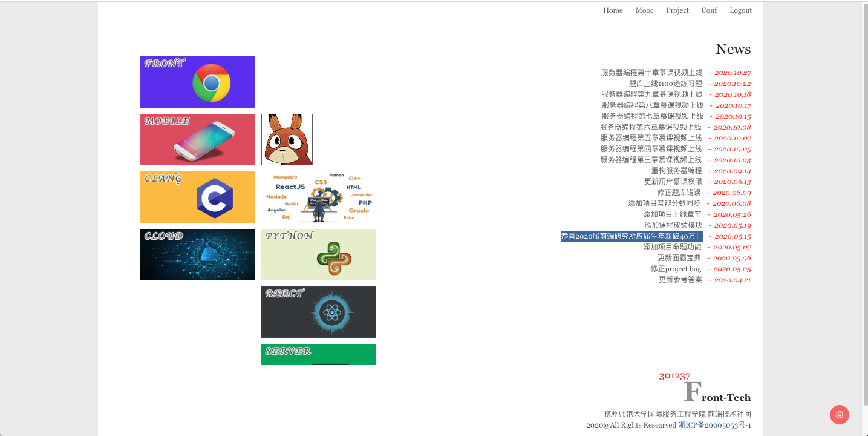The height and width of the screenshot is (436, 868).
Task: Open news item 服务器编程第九章慕课视频上线
Action: click(x=651, y=94)
